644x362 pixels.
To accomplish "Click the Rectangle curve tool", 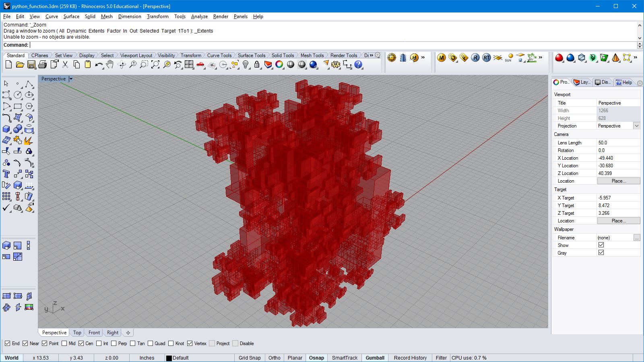I will 18,107.
